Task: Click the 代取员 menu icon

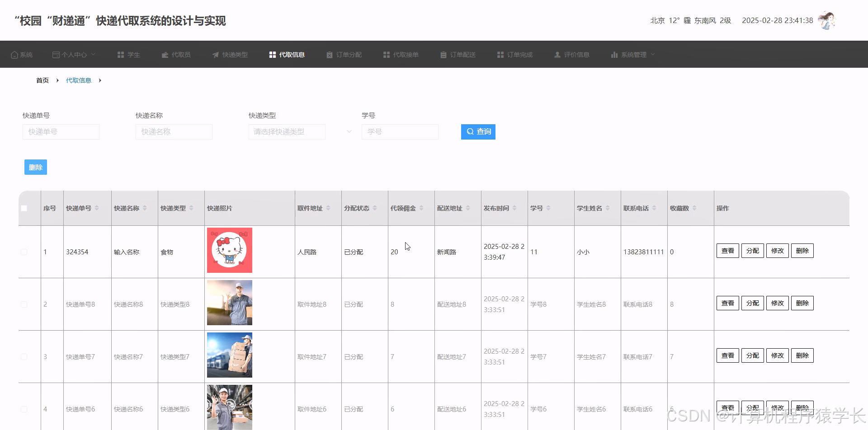Action: pos(165,55)
